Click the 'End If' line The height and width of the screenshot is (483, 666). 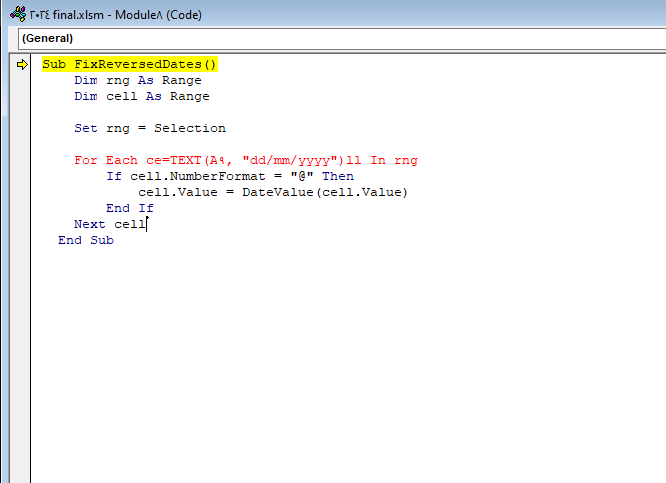130,209
